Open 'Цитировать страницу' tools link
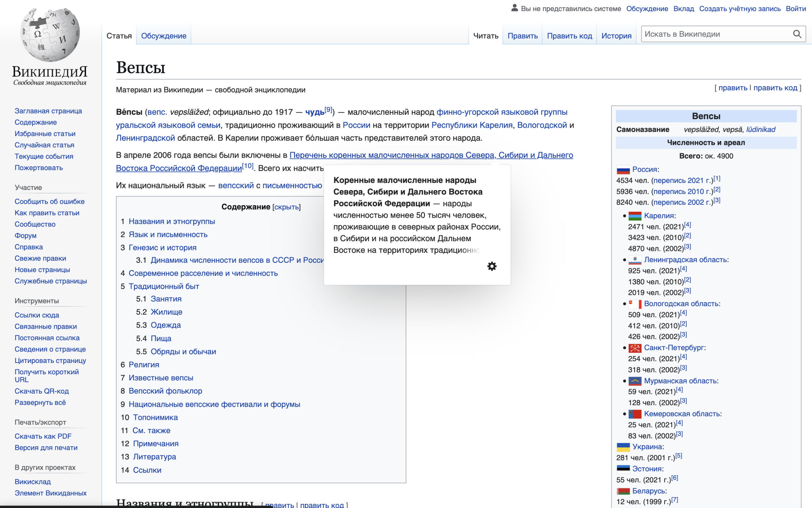 coord(50,361)
